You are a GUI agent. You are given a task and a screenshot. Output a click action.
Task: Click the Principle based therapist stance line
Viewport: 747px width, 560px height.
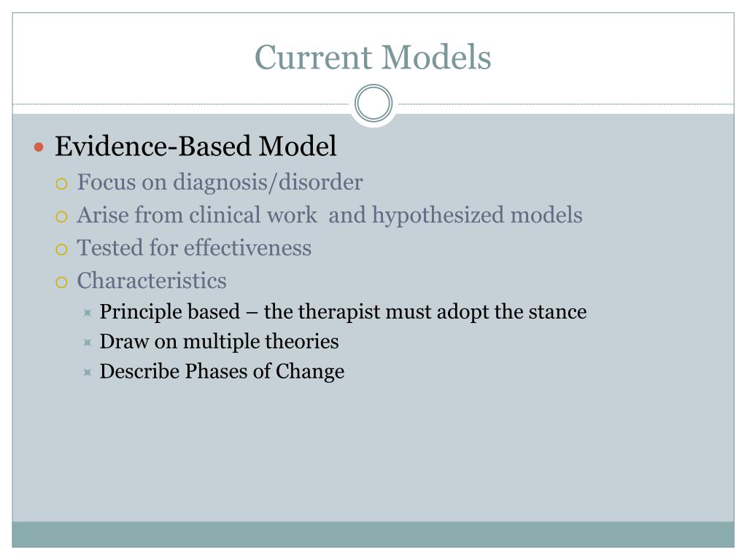343,312
